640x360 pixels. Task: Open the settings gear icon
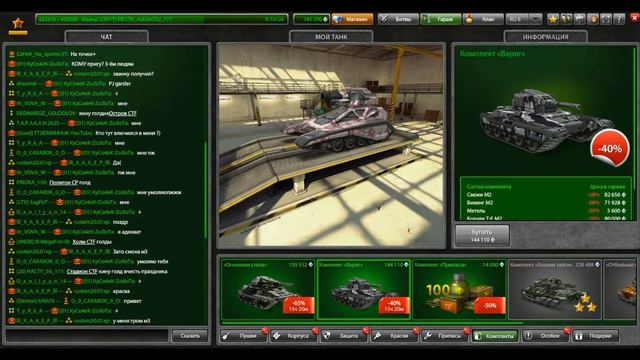click(580, 19)
